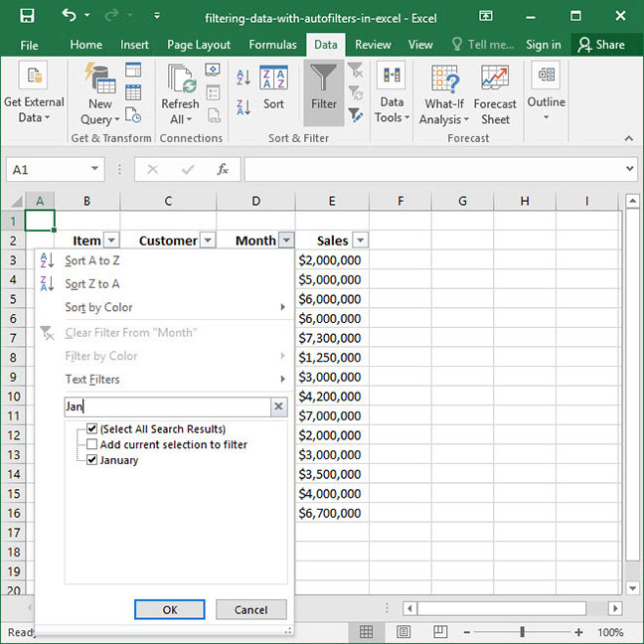Open the Sales column filter dropdown
644x644 pixels.
point(360,241)
